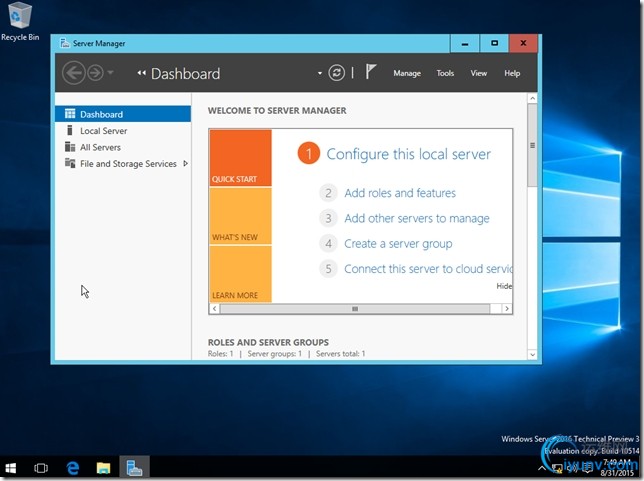Viewport: 644px width, 481px height.
Task: Refresh the Server Manager dashboard
Action: pyautogui.click(x=337, y=73)
